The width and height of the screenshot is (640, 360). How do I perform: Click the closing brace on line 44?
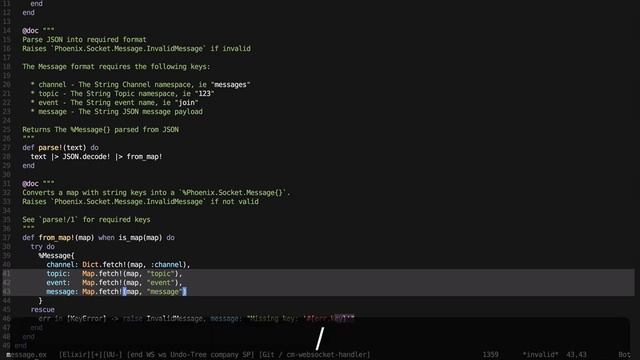pos(40,300)
